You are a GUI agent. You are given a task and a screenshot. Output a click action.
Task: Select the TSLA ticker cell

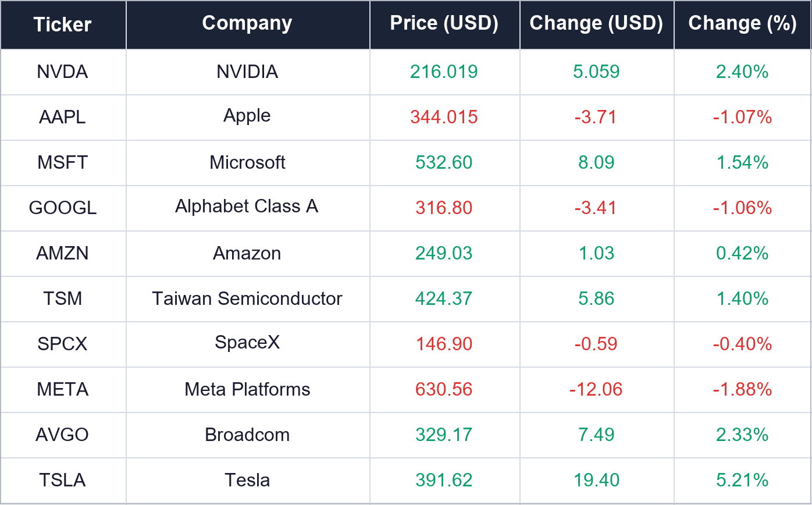tap(63, 480)
